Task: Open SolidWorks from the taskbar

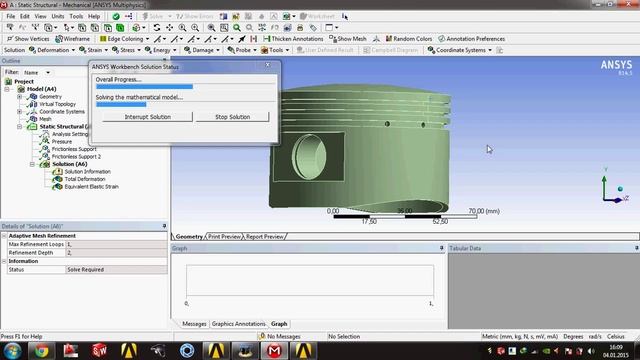Action: click(99, 351)
